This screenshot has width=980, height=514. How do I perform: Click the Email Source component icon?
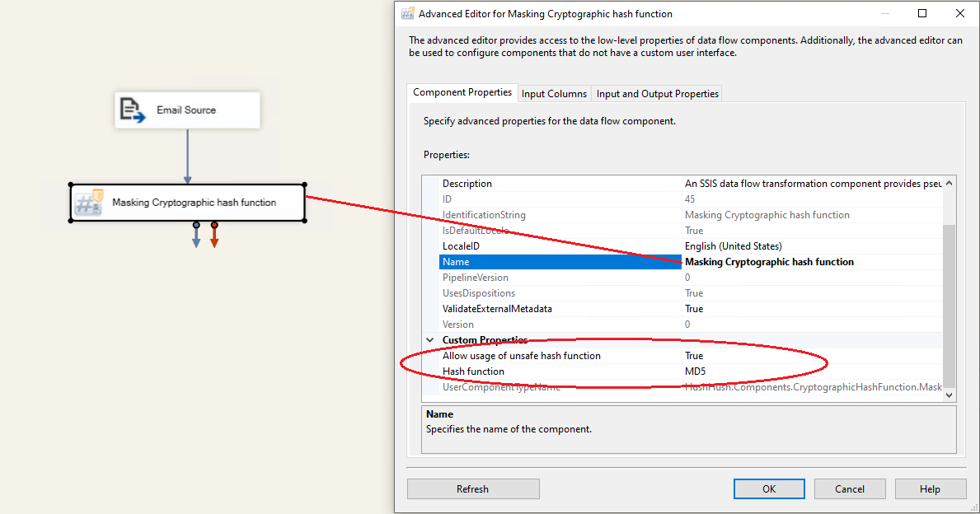pyautogui.click(x=133, y=110)
